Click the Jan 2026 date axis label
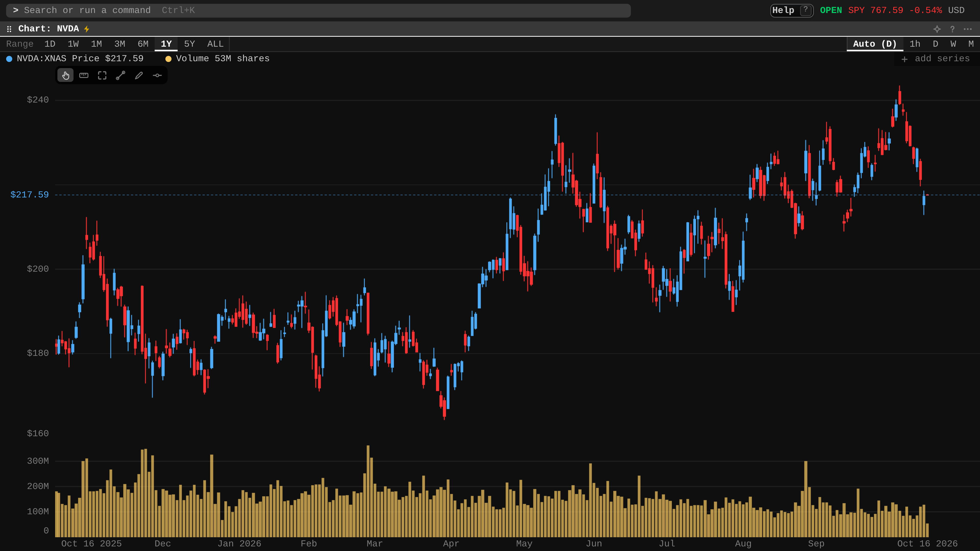This screenshot has height=551, width=980. tap(239, 544)
